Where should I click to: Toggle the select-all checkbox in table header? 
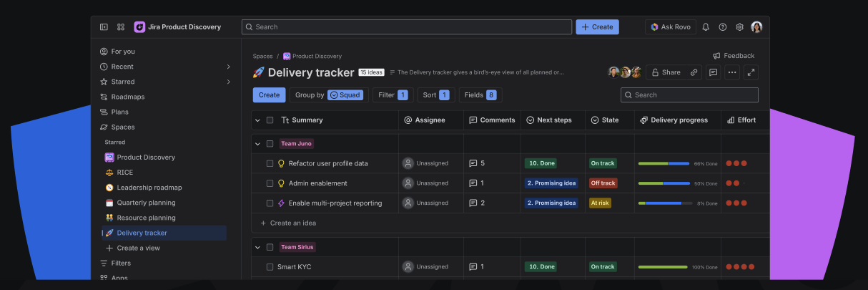[x=270, y=120]
